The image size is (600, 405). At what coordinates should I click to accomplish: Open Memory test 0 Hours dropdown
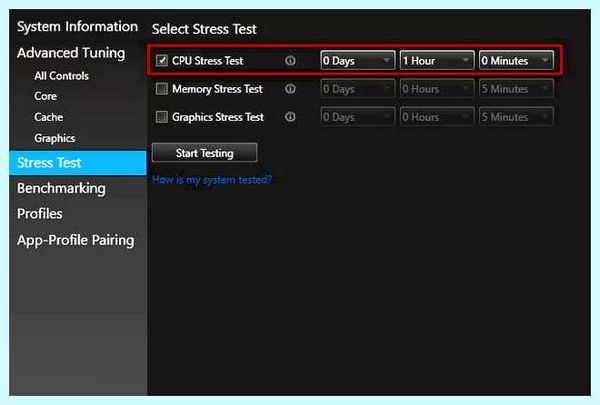(x=437, y=89)
